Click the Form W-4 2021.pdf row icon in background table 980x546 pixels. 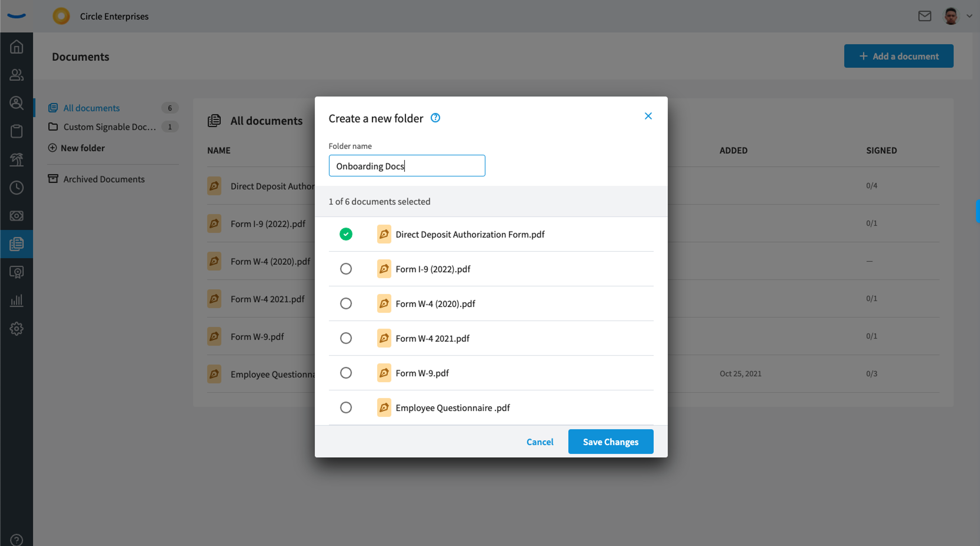[214, 299]
